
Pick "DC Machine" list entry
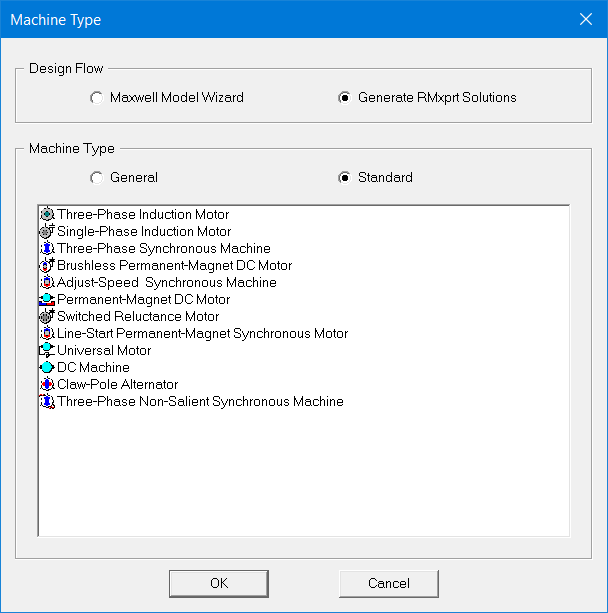tap(93, 367)
